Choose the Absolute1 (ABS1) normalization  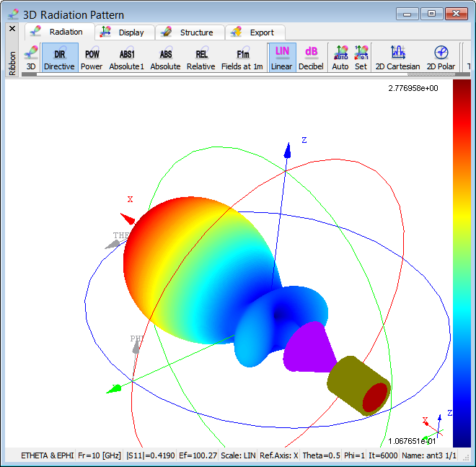point(126,58)
